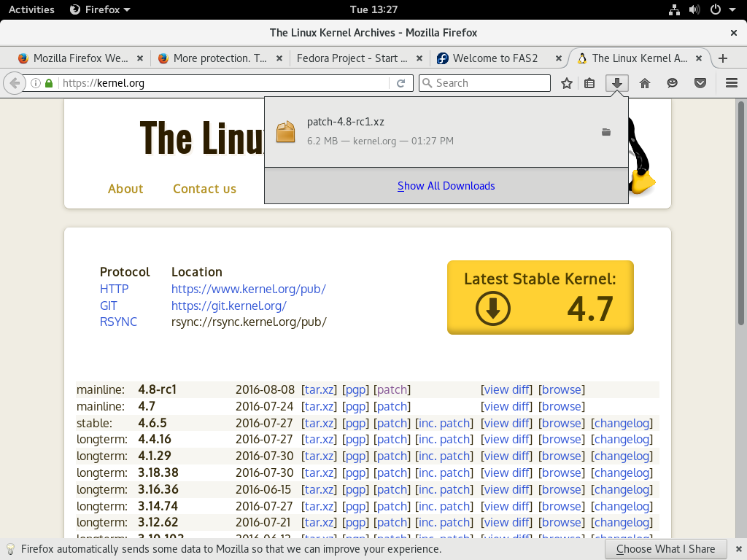This screenshot has width=747, height=560.
Task: Open changelog for longterm 3.16.36
Action: 622,489
